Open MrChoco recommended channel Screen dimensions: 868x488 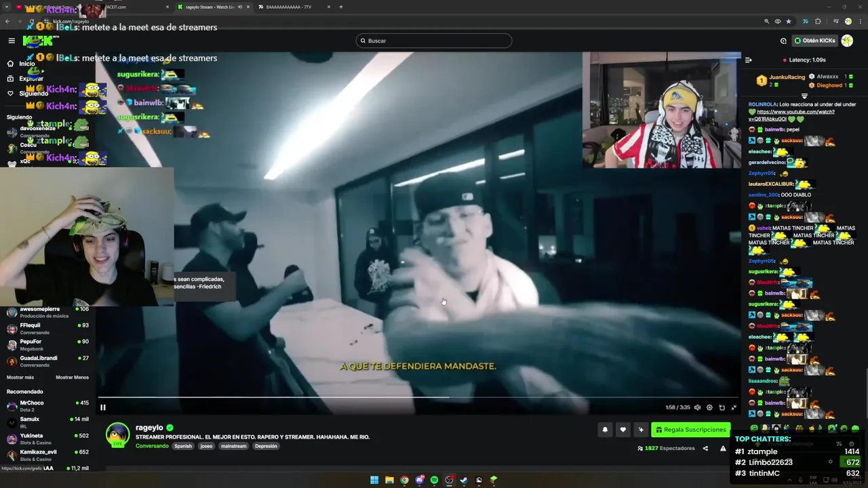tap(47, 406)
